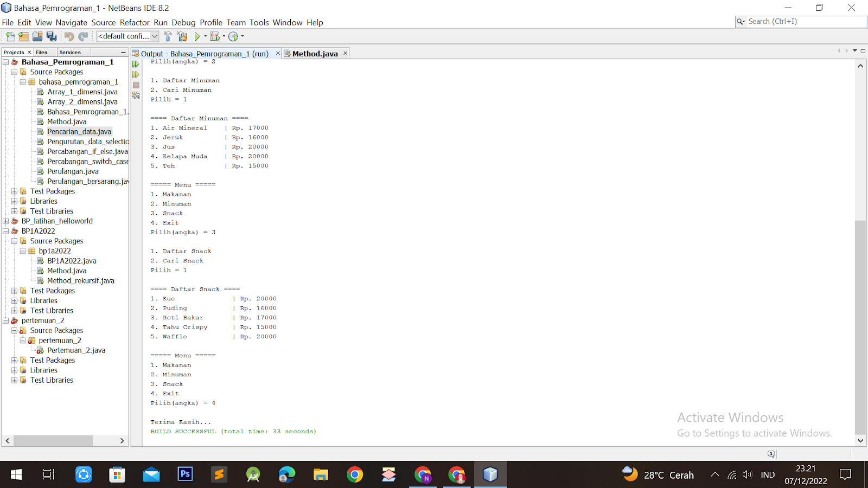This screenshot has width=868, height=488.
Task: Expand Test Packages under Bahasa_Pemrograman_1
Action: [x=15, y=191]
